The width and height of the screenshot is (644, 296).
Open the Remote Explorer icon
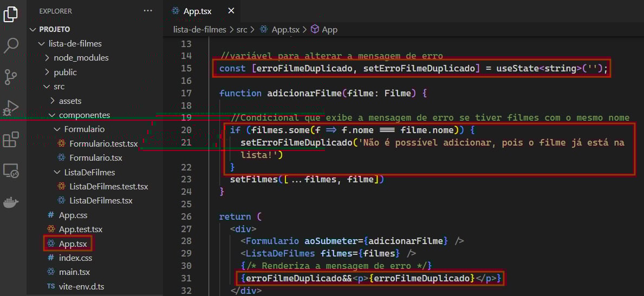11,170
